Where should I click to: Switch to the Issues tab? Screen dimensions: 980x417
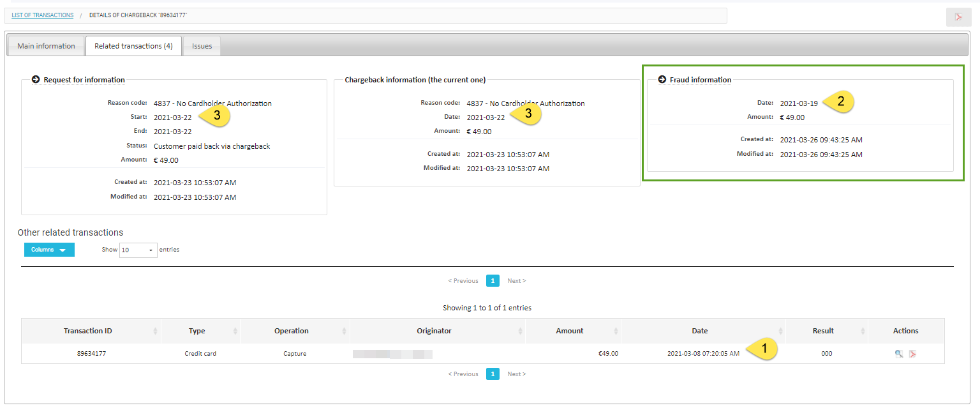[201, 45]
